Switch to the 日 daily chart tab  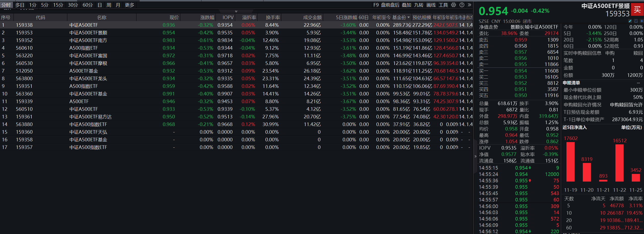tap(99, 5)
